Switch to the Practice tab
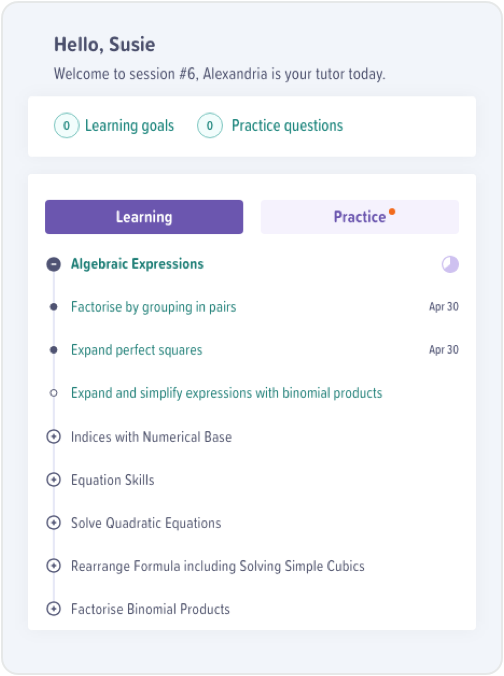 pyautogui.click(x=360, y=217)
